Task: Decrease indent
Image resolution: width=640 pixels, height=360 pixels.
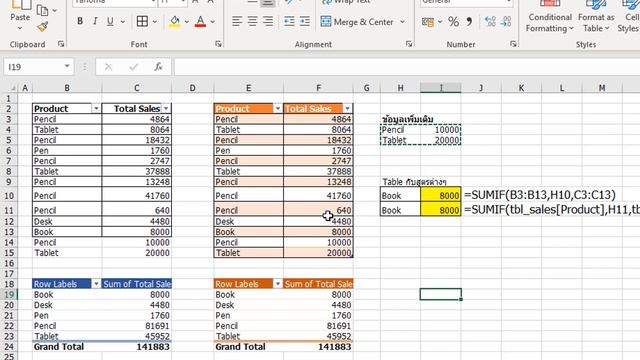Action: pyautogui.click(x=289, y=21)
